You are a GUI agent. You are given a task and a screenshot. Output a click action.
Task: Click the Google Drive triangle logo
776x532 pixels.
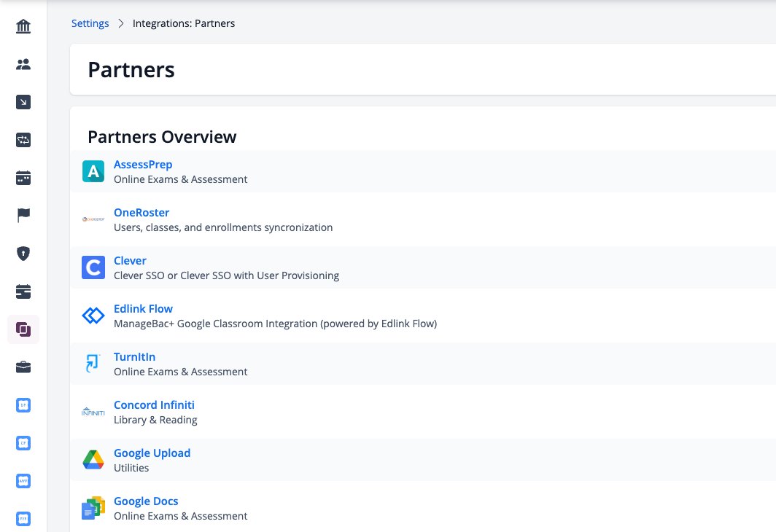coord(93,460)
